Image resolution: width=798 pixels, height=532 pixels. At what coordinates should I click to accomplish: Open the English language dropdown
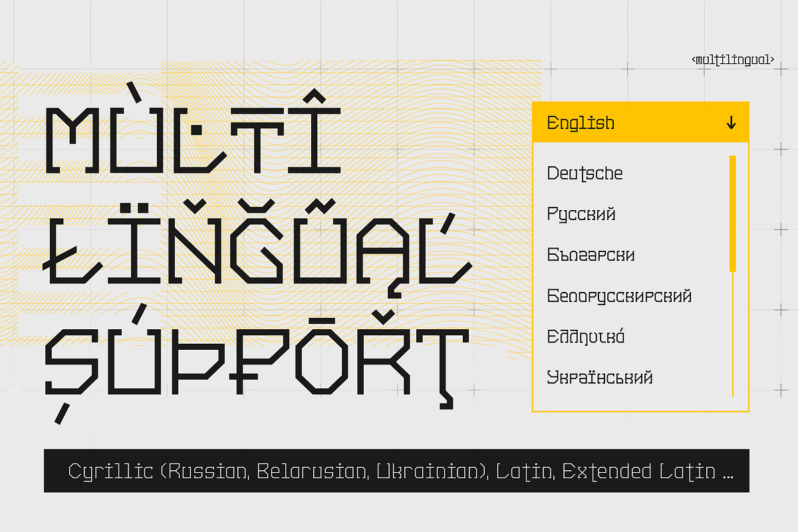click(641, 122)
